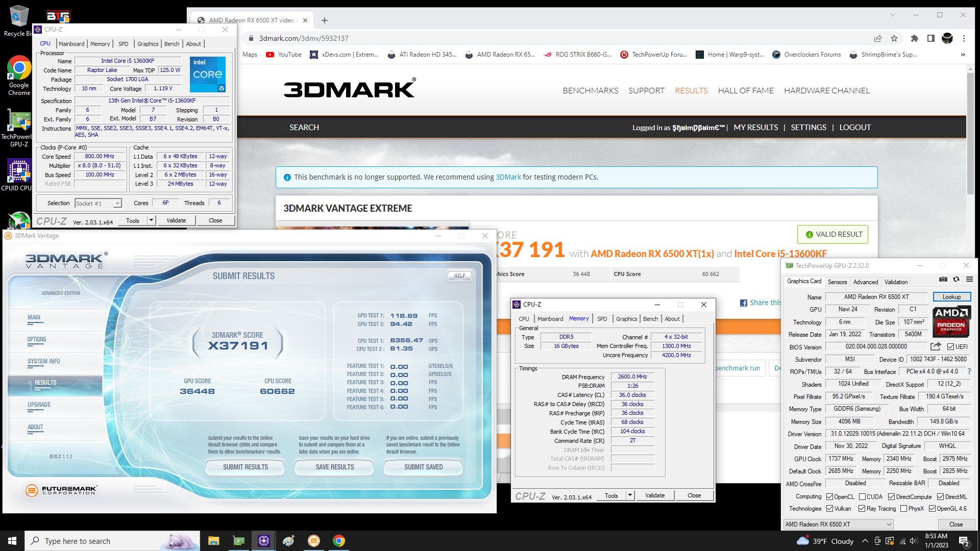Toggle the DirectCompute checkbox
Viewport: 980px width, 551px height.
(x=891, y=497)
